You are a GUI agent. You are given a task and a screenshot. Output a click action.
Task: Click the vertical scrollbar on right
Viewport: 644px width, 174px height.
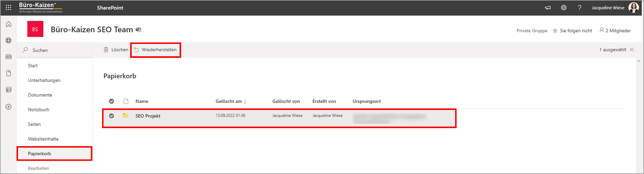pos(638,116)
